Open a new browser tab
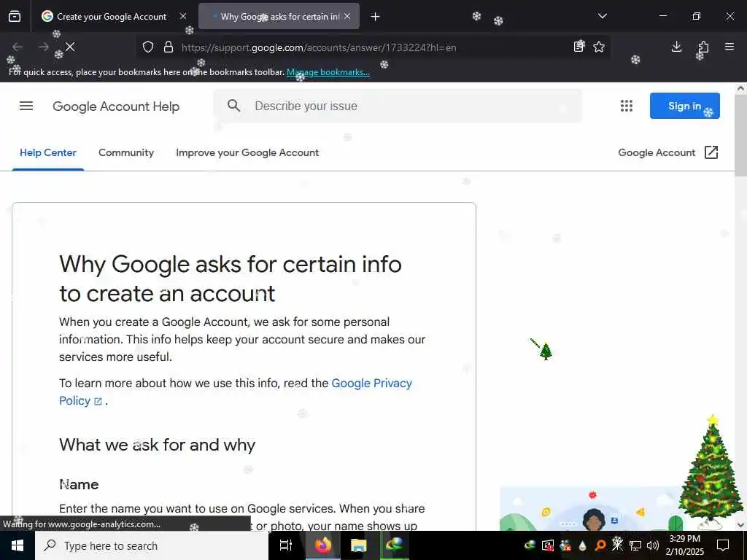Screen dimensions: 747x560 (376, 17)
